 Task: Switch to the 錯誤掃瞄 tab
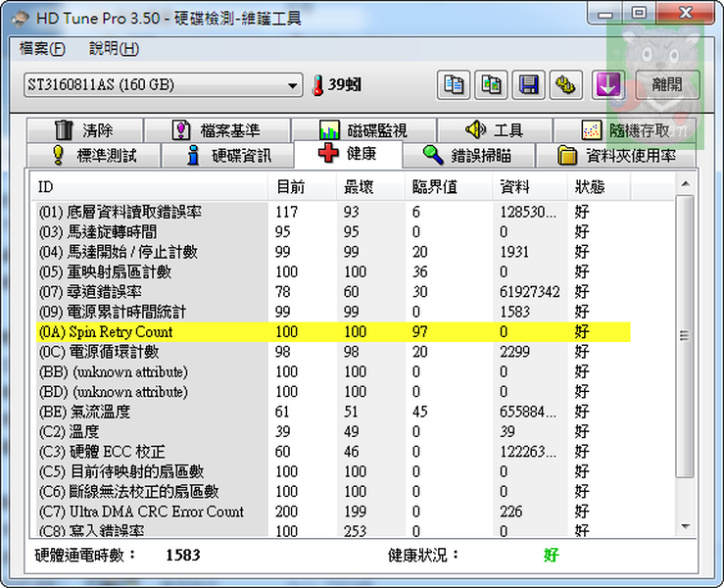click(x=468, y=155)
